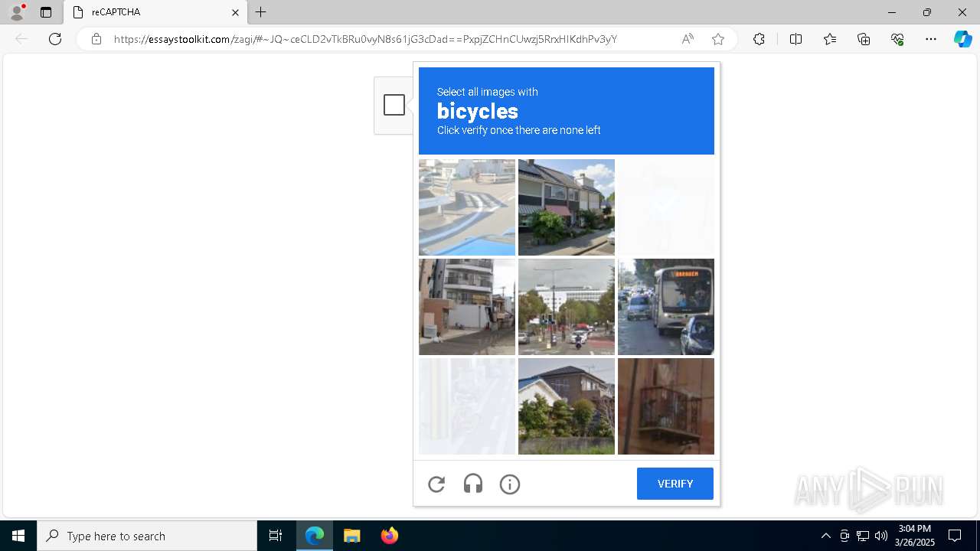Open File Explorer from taskbar
This screenshot has width=980, height=551.
351,536
